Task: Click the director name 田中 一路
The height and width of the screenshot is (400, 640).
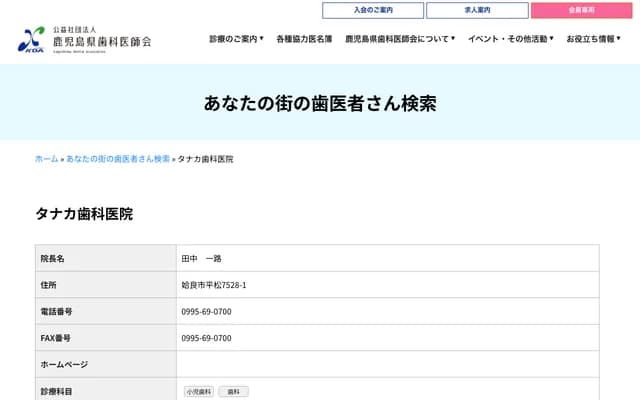Action: 201,259
